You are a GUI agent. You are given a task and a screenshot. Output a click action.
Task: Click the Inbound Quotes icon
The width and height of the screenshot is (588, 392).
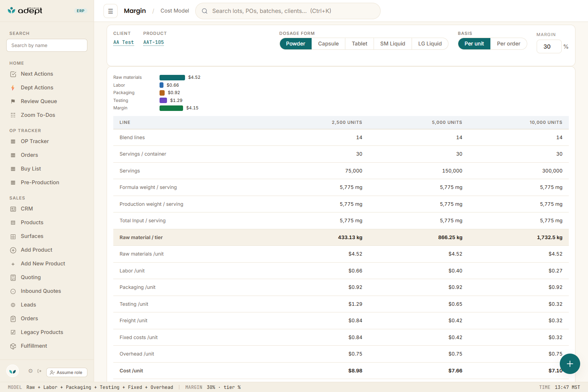coord(13,291)
